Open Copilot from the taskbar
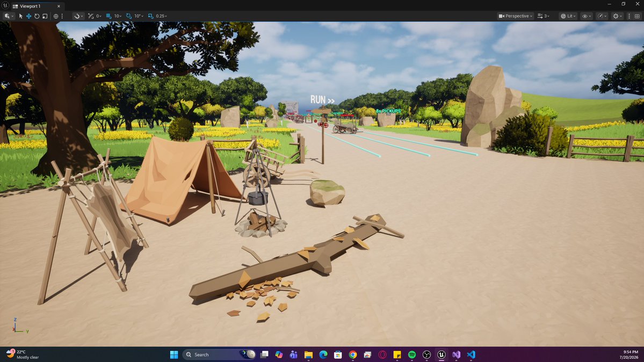Image resolution: width=644 pixels, height=362 pixels. click(279, 354)
